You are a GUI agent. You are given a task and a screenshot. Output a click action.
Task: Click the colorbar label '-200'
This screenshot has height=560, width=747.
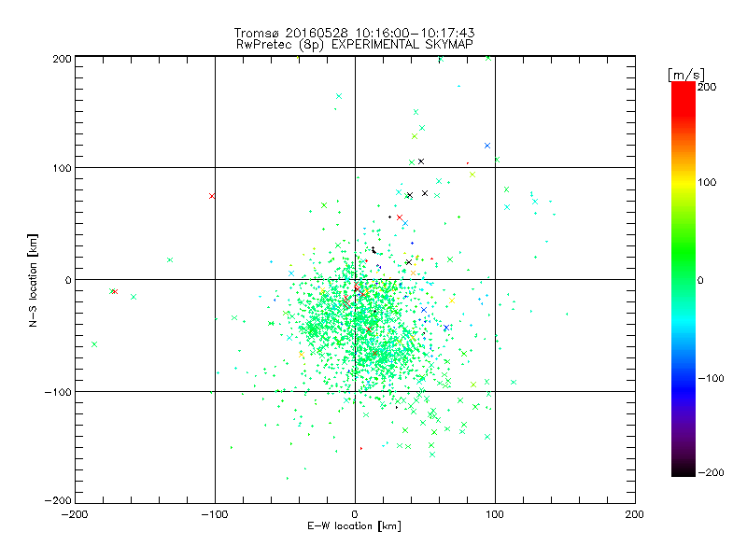711,472
